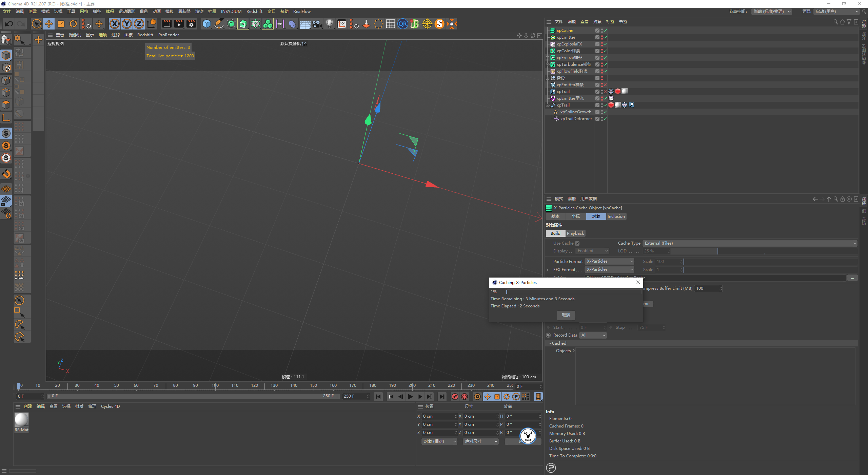Add a cube primitive object
The width and height of the screenshot is (868, 475).
pos(206,24)
